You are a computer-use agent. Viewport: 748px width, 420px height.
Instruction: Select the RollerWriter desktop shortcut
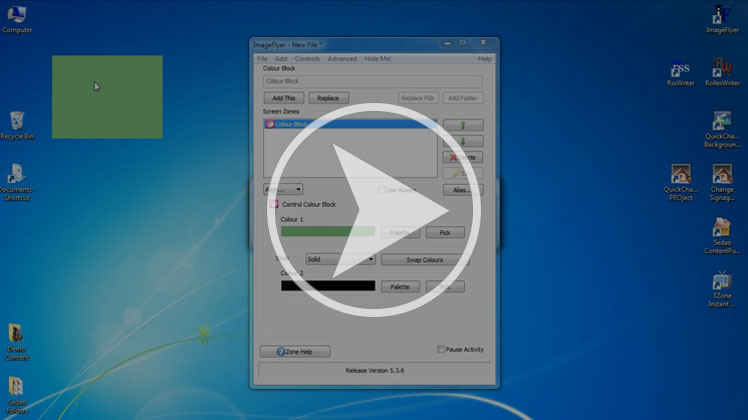(x=722, y=73)
